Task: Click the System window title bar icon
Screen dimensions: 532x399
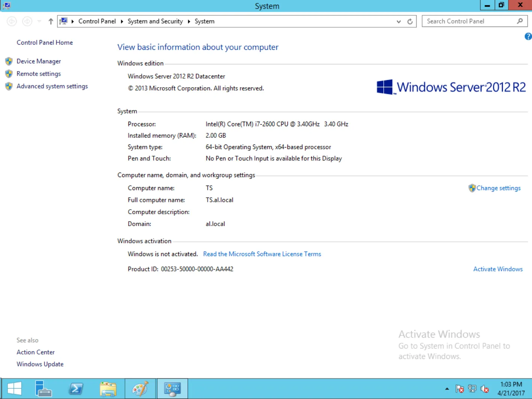Action: pyautogui.click(x=6, y=6)
